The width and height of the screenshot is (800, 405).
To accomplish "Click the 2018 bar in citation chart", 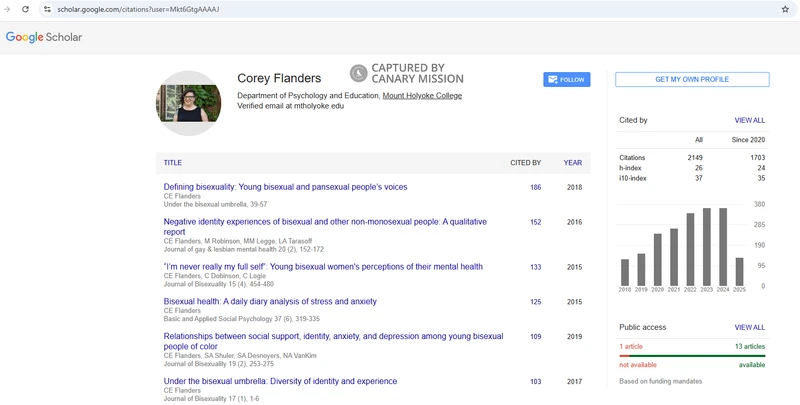I will pyautogui.click(x=625, y=272).
